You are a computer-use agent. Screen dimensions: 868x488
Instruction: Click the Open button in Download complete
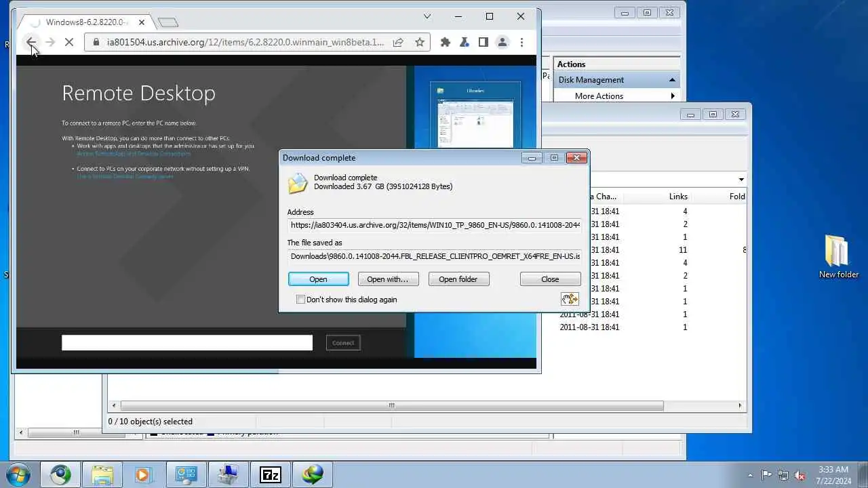[x=319, y=279]
